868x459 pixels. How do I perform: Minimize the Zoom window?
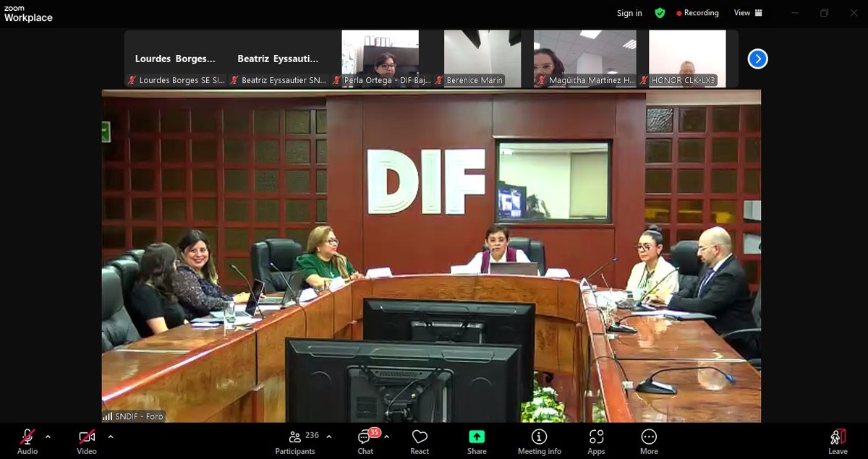796,13
